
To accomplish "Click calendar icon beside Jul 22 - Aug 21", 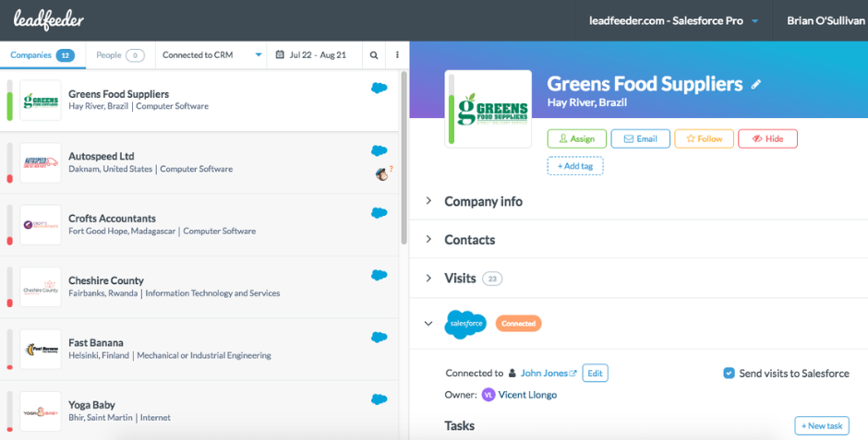I will [x=280, y=54].
